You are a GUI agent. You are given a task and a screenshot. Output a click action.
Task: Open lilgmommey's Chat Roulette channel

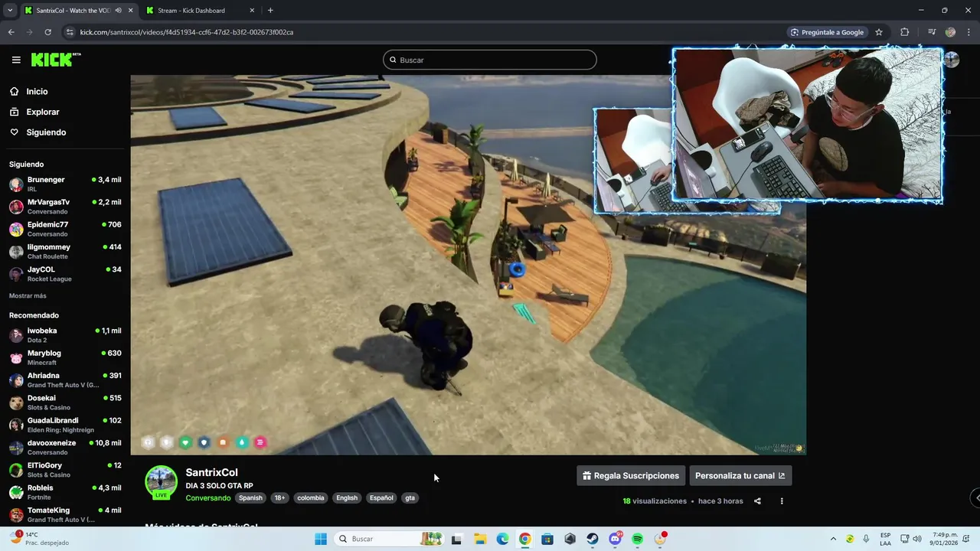(65, 251)
